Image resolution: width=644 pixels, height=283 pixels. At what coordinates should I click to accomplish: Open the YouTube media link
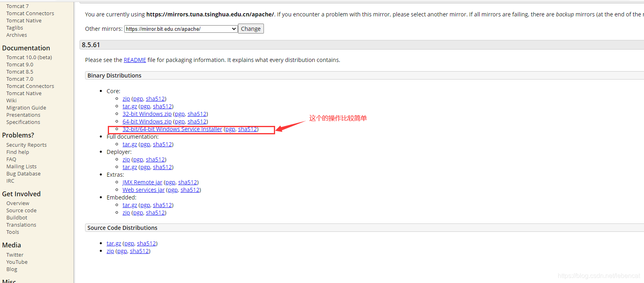pos(17,262)
